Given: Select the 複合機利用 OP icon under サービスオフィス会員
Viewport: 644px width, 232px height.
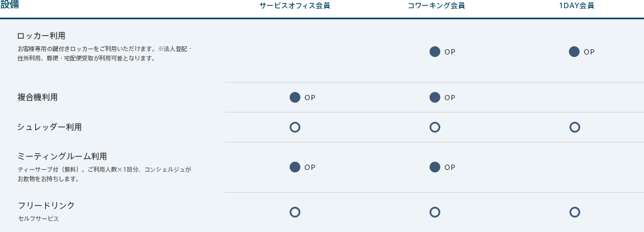Looking at the screenshot, I should click(x=295, y=97).
